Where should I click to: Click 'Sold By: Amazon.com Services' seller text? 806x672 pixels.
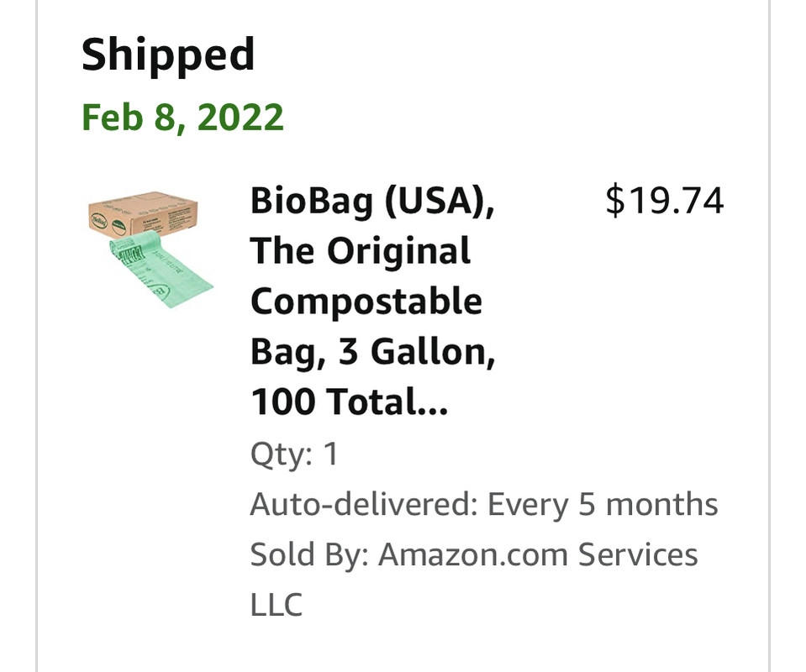pyautogui.click(x=474, y=554)
